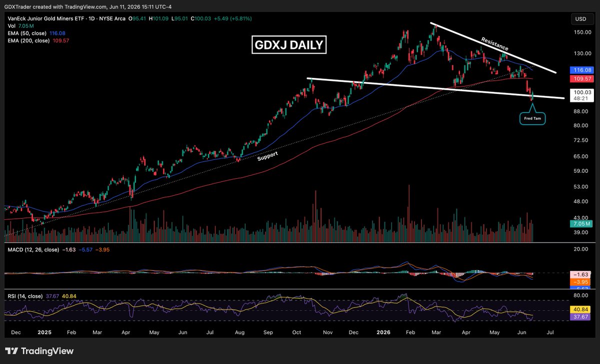The width and height of the screenshot is (600, 364).
Task: Click the Nov time axis label
Action: pyautogui.click(x=327, y=332)
